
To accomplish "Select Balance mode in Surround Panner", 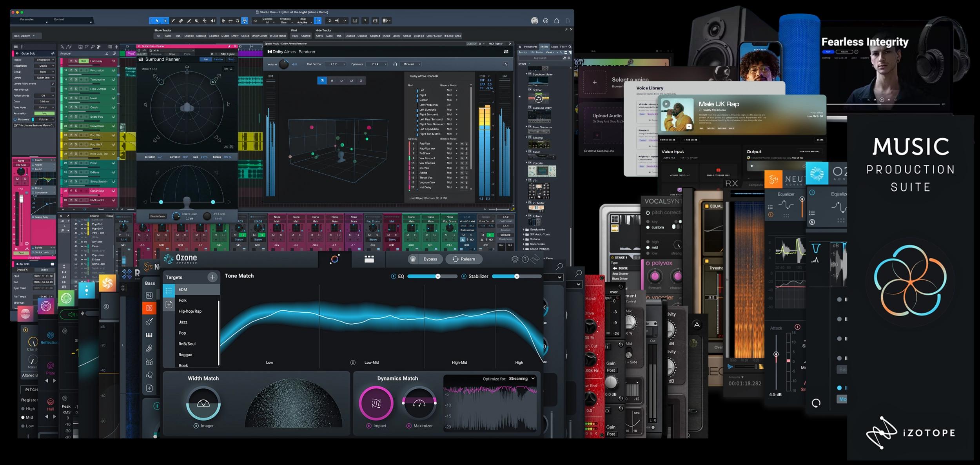I will coord(218,59).
